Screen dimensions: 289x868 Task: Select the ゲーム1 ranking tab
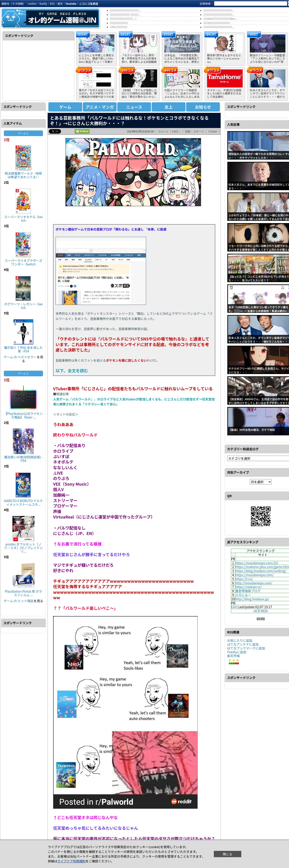click(23, 133)
